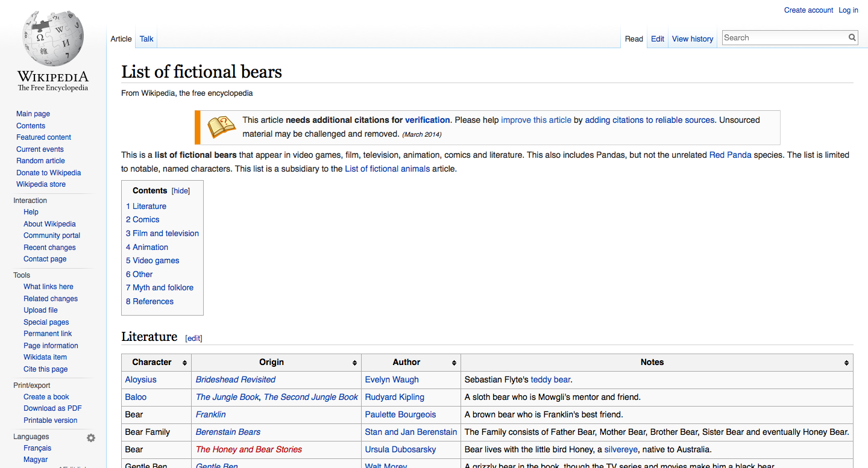The width and height of the screenshot is (868, 468).
Task: Open the Read view tab
Action: (634, 39)
